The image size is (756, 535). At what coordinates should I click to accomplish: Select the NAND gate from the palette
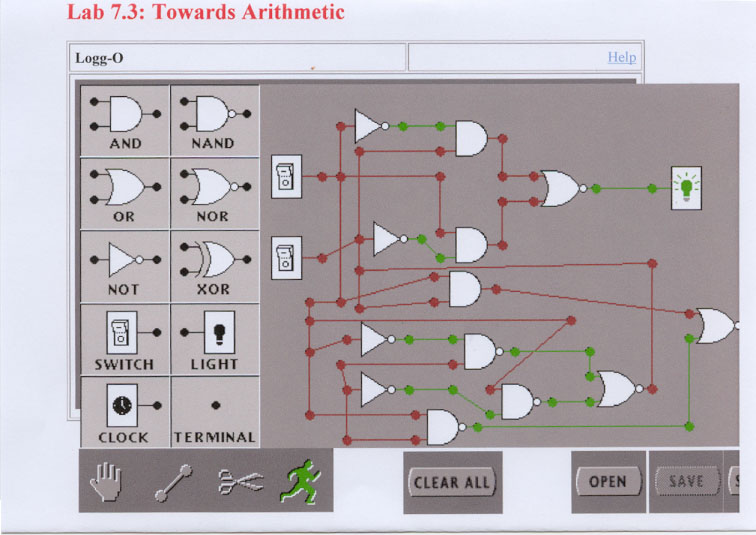click(x=214, y=120)
